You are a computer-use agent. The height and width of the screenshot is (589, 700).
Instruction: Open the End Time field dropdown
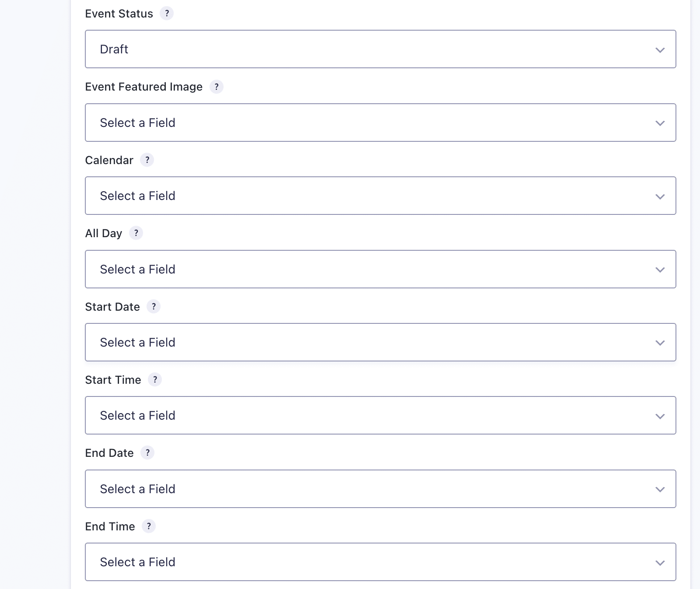[380, 562]
